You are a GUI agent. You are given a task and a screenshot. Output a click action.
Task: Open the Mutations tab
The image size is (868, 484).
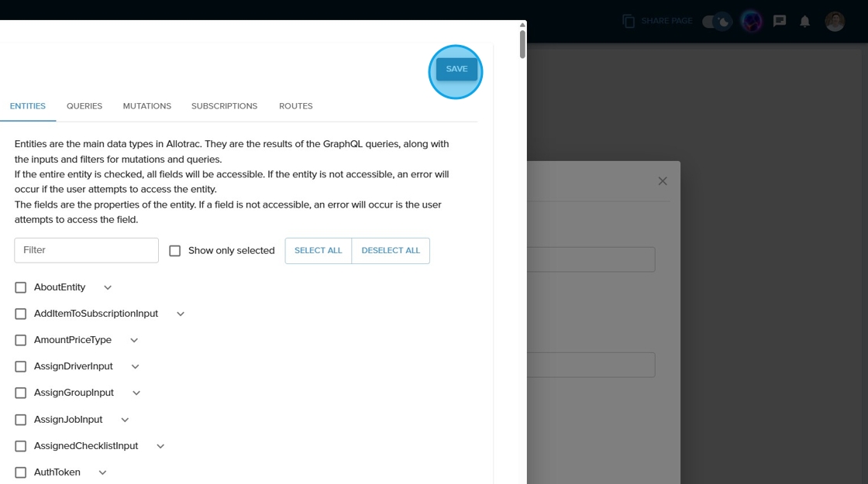[x=146, y=106]
